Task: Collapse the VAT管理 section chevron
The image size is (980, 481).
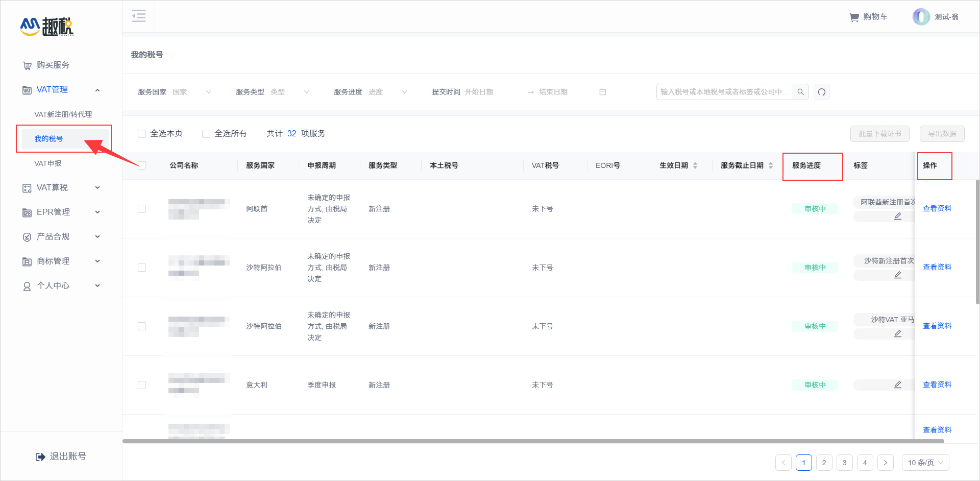Action: coord(97,89)
